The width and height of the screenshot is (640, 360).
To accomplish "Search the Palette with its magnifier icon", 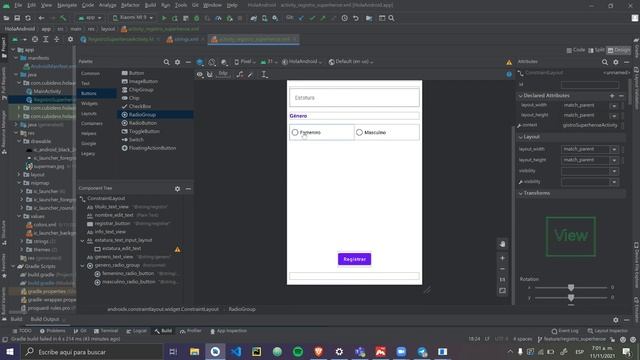I will tap(167, 62).
